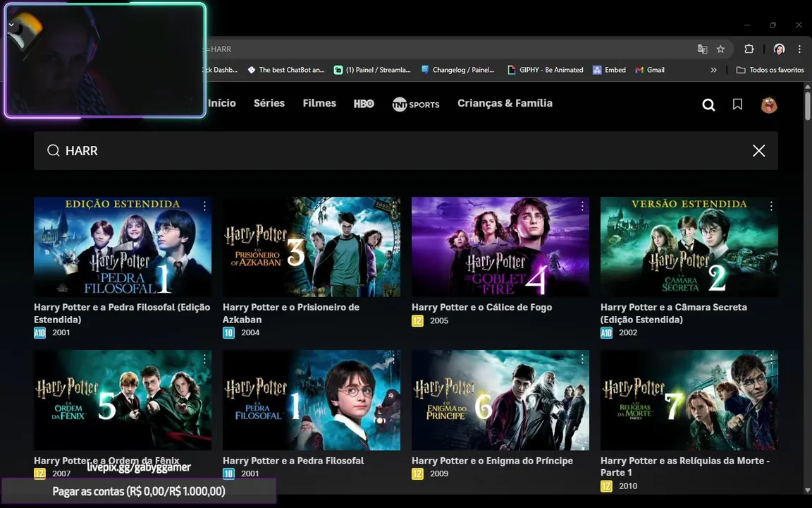Open the Chrome three-dot menu

(799, 49)
